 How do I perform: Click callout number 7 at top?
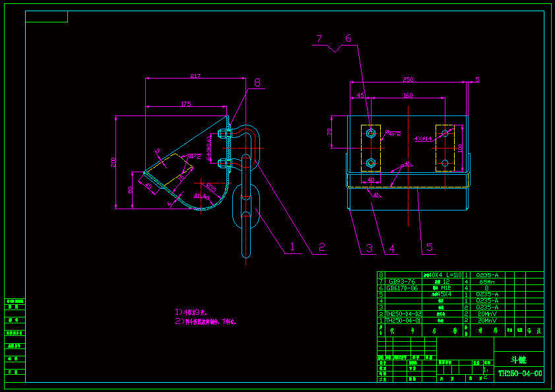click(x=319, y=38)
